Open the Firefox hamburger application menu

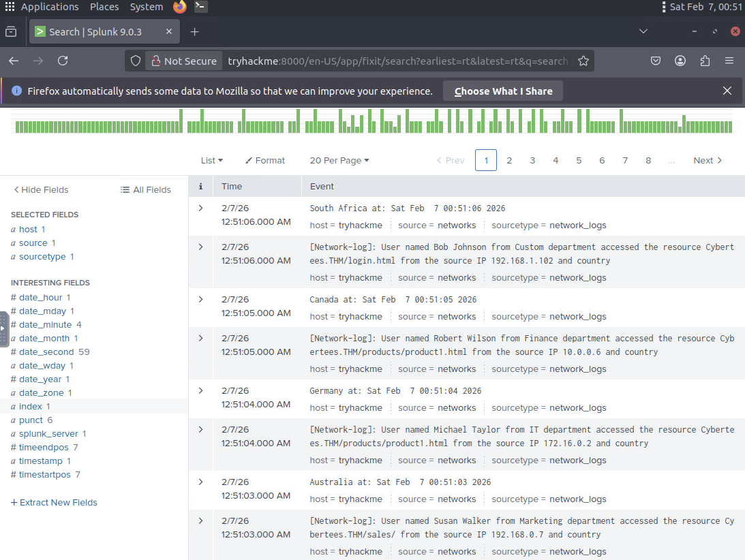(x=729, y=61)
